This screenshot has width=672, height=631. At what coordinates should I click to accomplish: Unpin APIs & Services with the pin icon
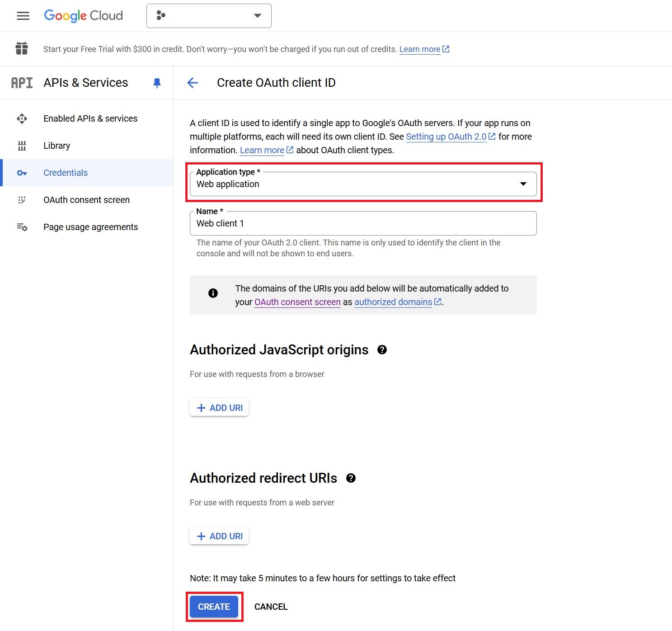pyautogui.click(x=157, y=83)
